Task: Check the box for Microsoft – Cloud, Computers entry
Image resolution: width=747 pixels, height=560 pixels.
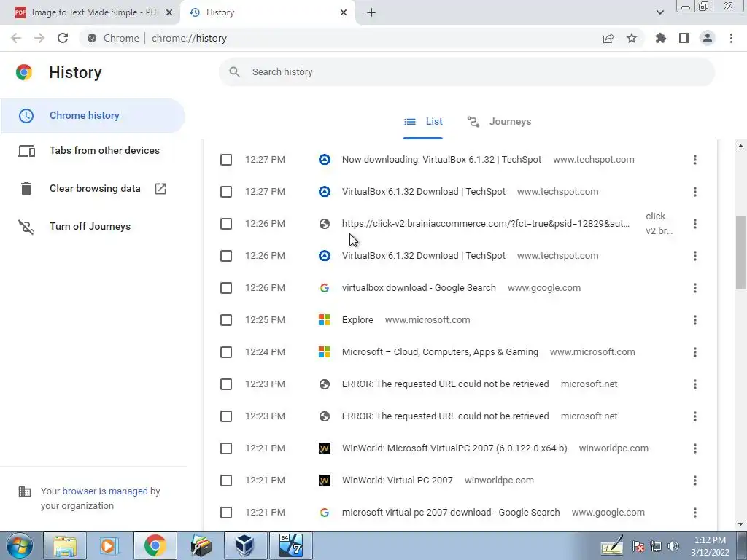Action: [x=226, y=352]
